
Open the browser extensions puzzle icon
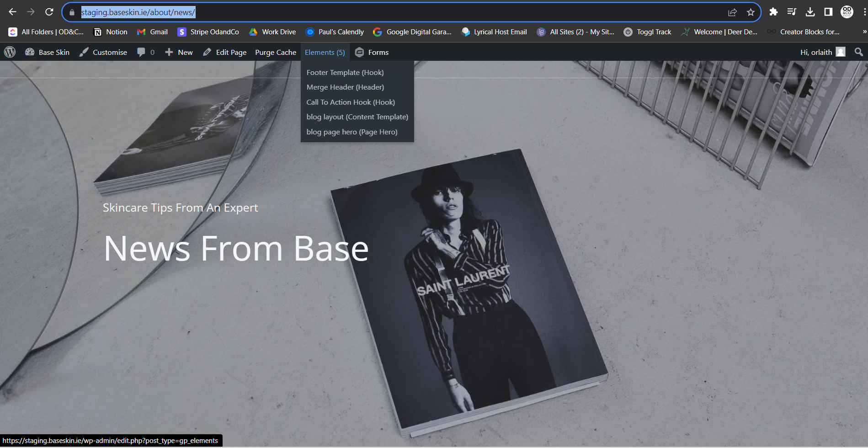pyautogui.click(x=773, y=12)
